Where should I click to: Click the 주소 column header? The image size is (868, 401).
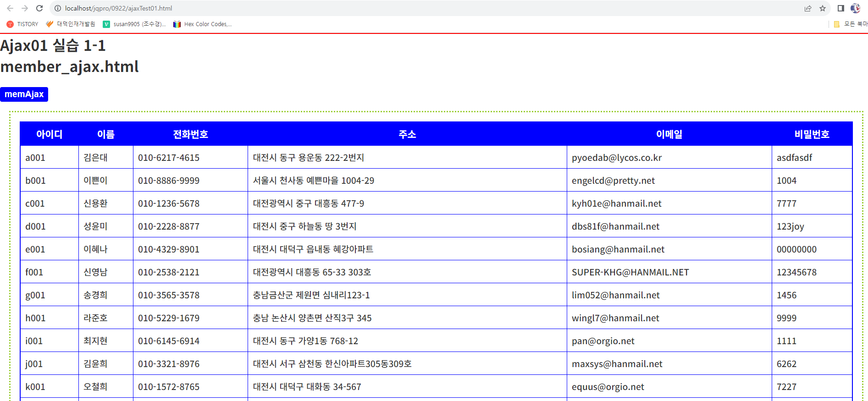(x=407, y=134)
